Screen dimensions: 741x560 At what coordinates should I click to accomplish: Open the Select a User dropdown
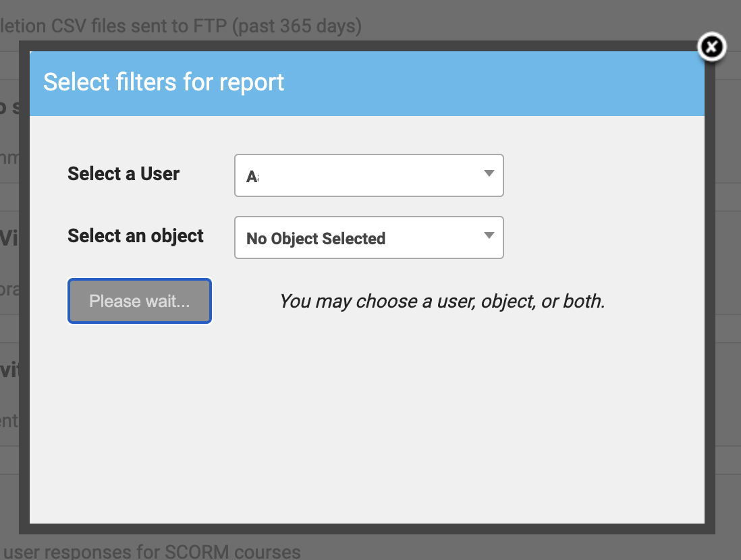click(x=369, y=175)
